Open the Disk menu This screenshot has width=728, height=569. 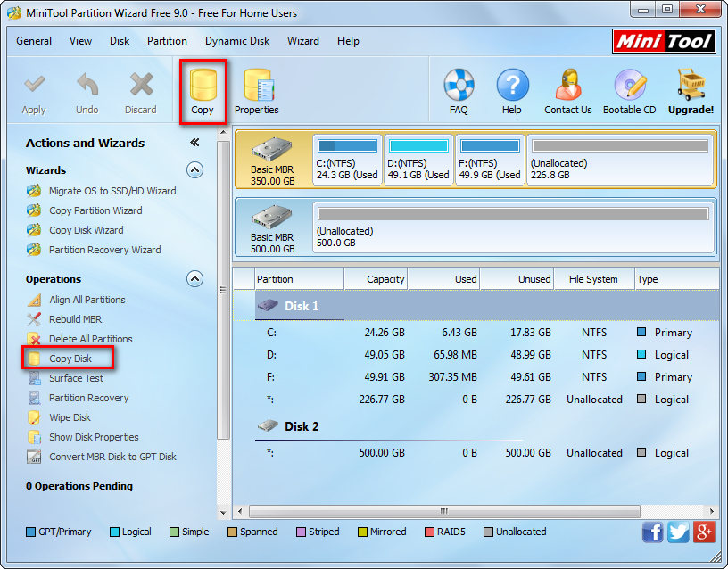pos(120,41)
